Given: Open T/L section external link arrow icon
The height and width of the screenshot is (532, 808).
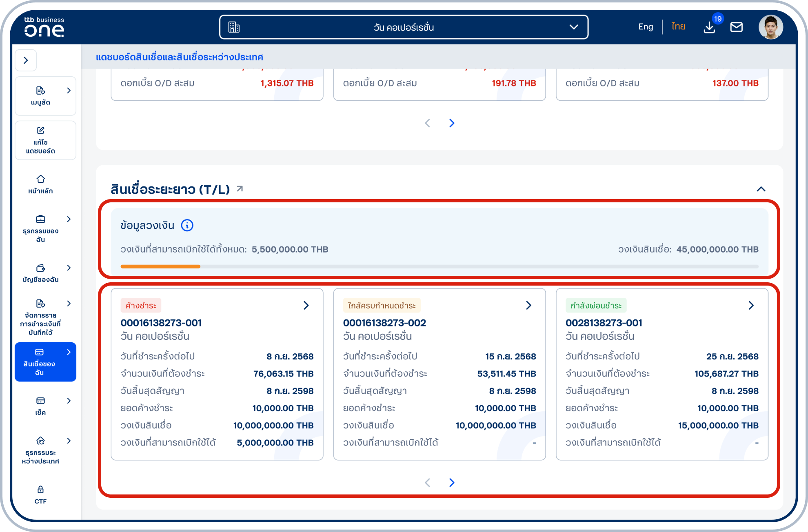Looking at the screenshot, I should click(240, 189).
